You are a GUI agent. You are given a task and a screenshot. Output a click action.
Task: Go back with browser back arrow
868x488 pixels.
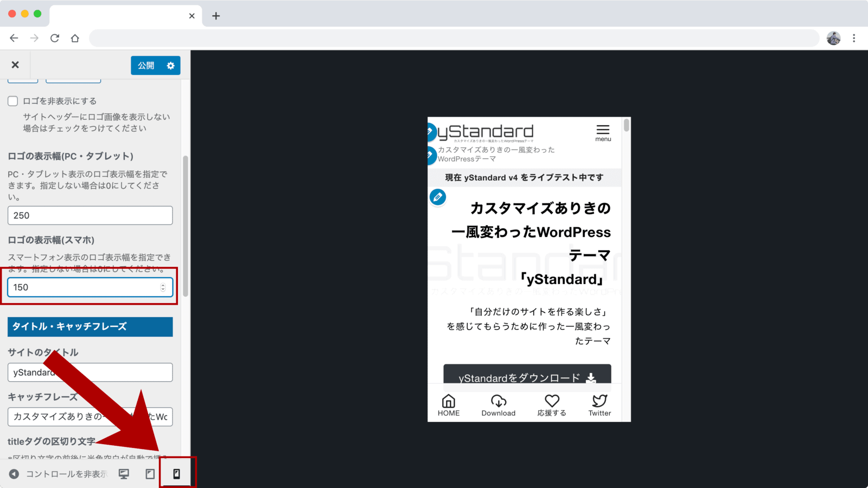pyautogui.click(x=14, y=38)
